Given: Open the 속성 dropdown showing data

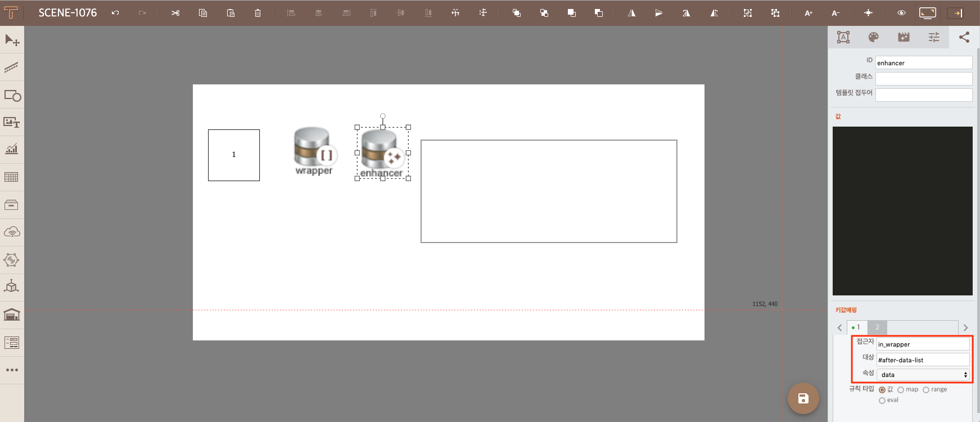Looking at the screenshot, I should click(x=923, y=375).
